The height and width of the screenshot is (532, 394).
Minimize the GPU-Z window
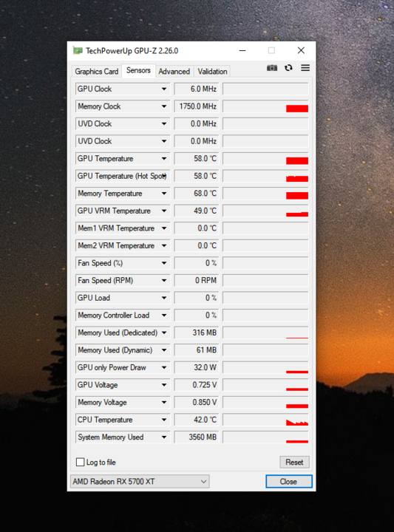coord(242,50)
